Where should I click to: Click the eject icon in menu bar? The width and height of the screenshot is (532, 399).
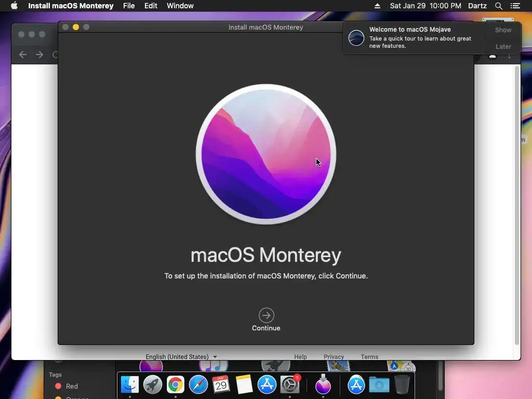coord(377,6)
